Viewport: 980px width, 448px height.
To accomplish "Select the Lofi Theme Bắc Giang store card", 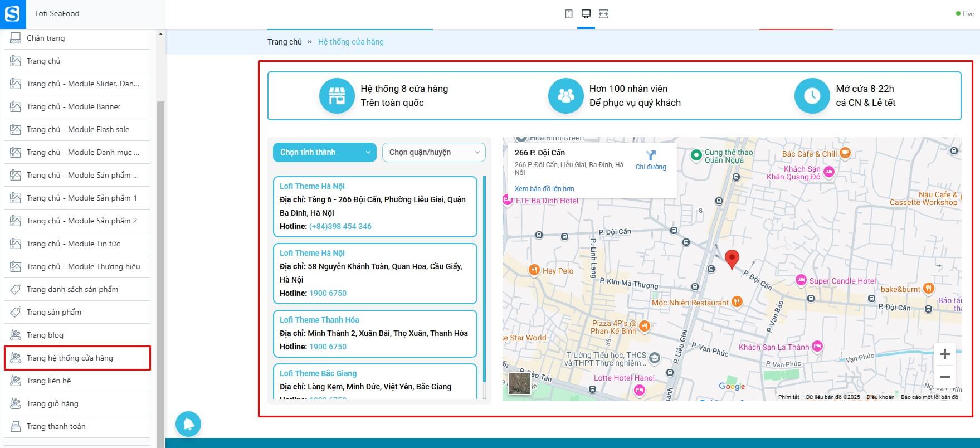I will coord(375,382).
